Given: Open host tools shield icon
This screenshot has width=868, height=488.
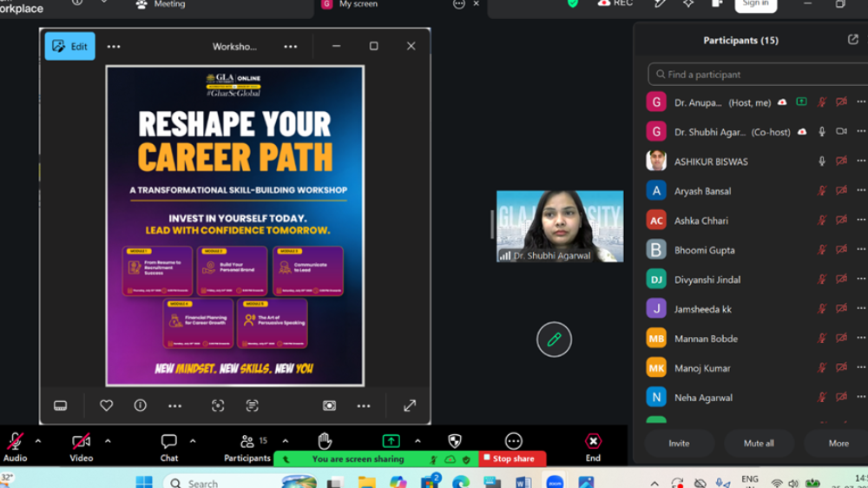Looking at the screenshot, I should [x=455, y=441].
